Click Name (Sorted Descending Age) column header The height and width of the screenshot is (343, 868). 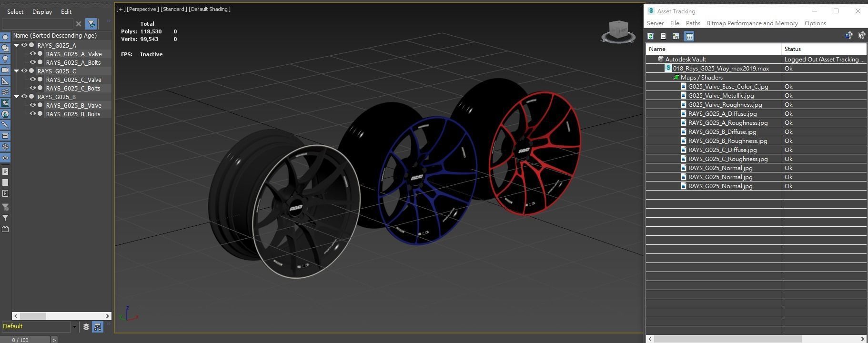click(x=62, y=36)
